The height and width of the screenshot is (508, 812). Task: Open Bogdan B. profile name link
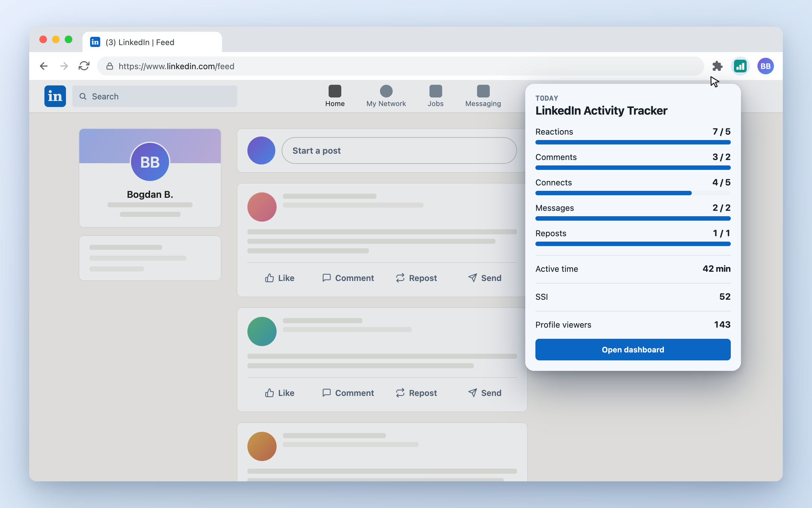pyautogui.click(x=150, y=195)
